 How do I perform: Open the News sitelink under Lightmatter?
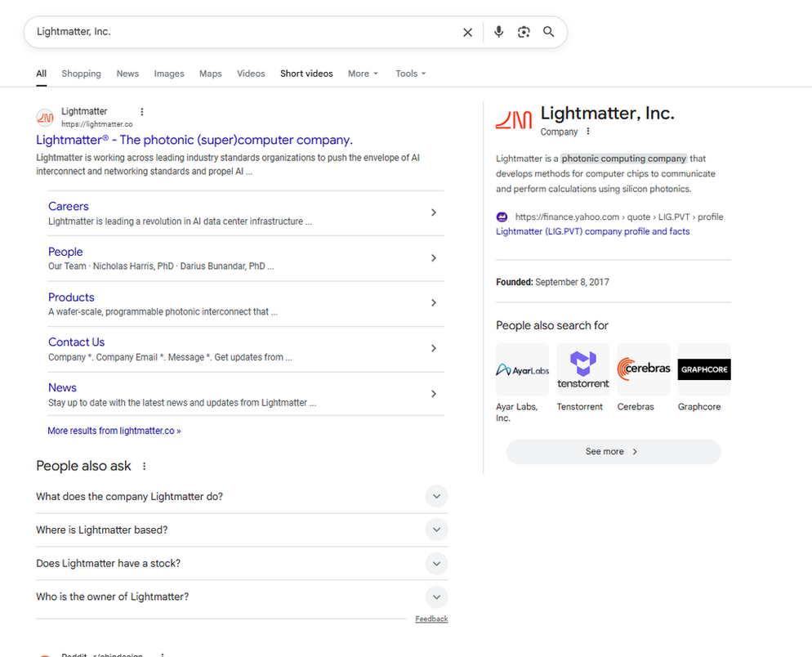[62, 387]
